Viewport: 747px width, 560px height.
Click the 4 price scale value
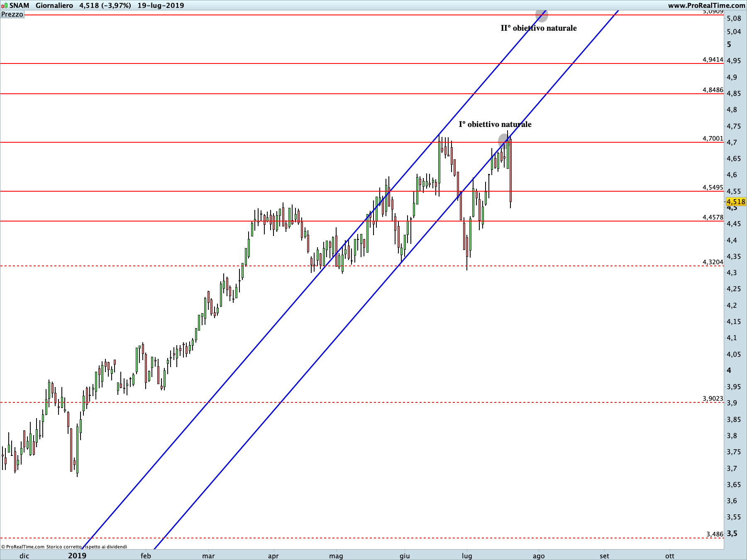pyautogui.click(x=729, y=370)
